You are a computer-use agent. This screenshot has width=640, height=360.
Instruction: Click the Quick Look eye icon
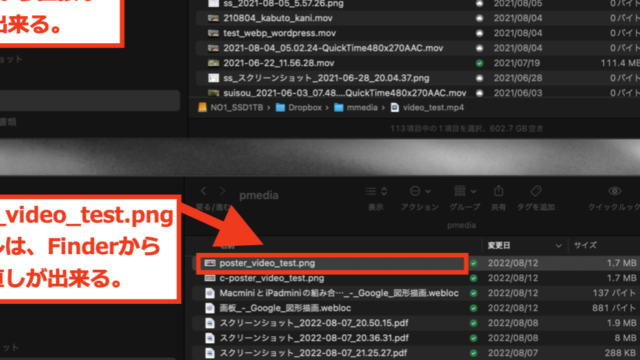point(614,191)
